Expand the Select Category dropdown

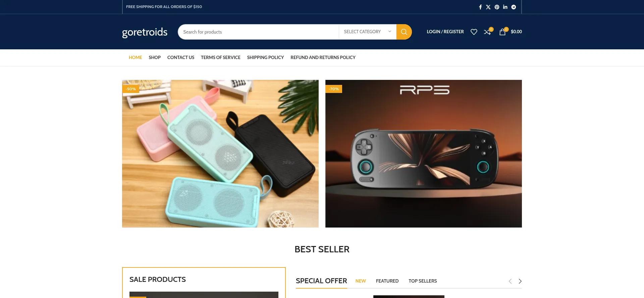pyautogui.click(x=367, y=32)
